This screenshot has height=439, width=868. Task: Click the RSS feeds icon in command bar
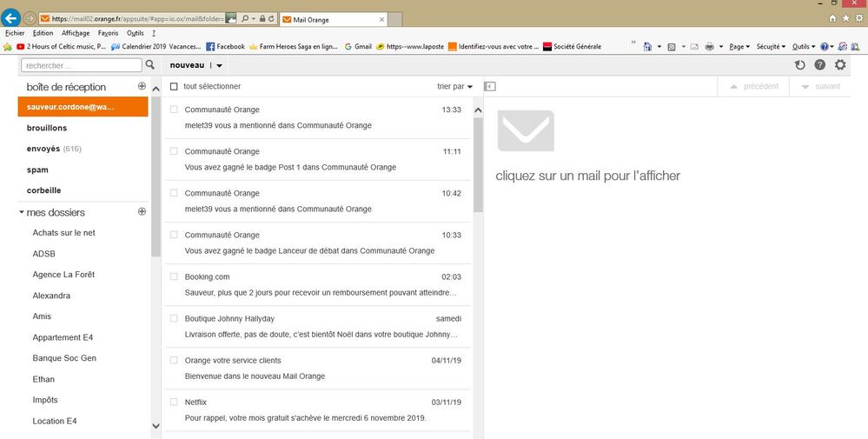(672, 46)
